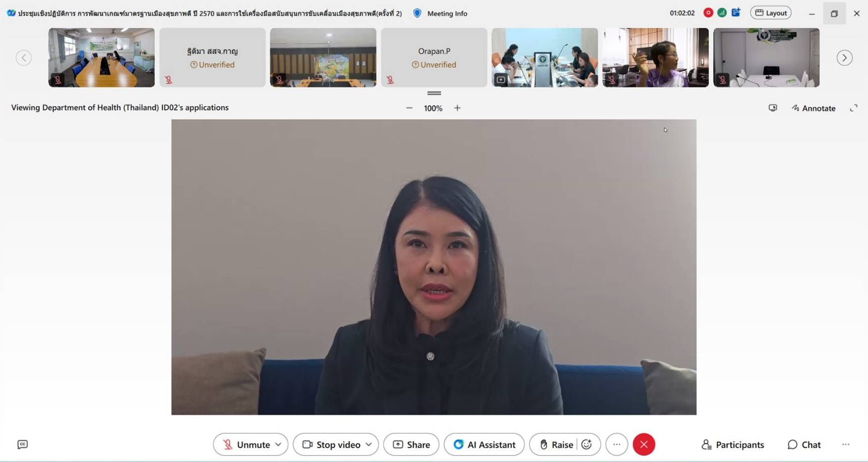Click the Share button
The image size is (868, 462).
click(411, 444)
